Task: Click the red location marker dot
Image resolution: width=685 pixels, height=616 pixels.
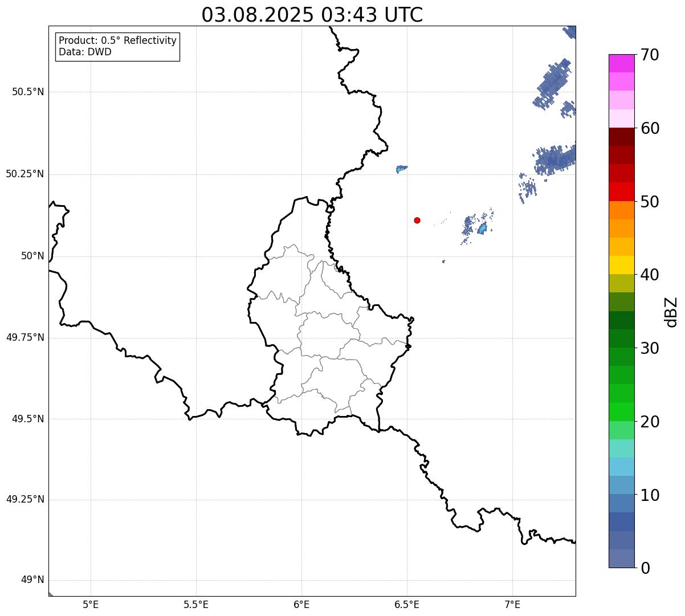Action: [417, 220]
